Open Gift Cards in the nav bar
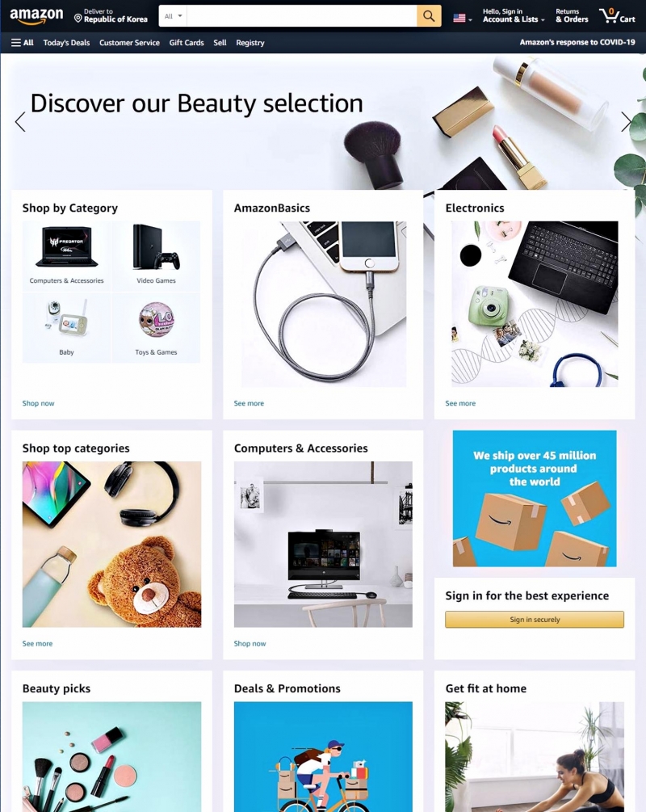 (x=187, y=43)
